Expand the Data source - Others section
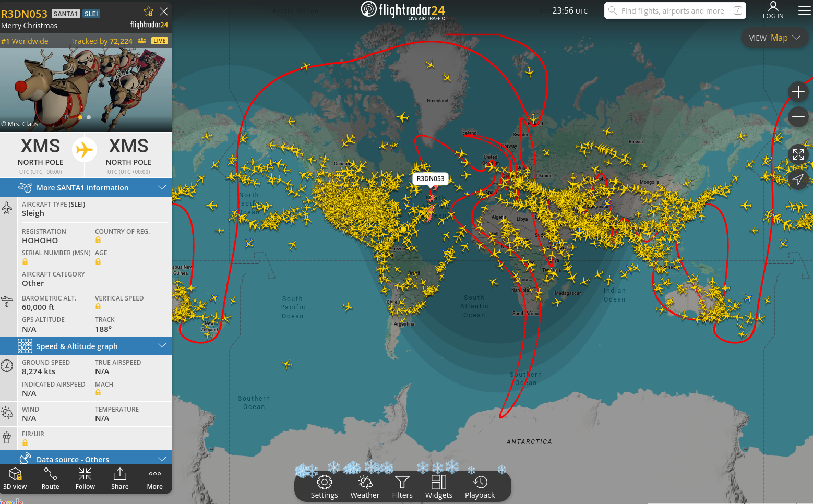Screen dimensions: 813x504 pyautogui.click(x=86, y=459)
